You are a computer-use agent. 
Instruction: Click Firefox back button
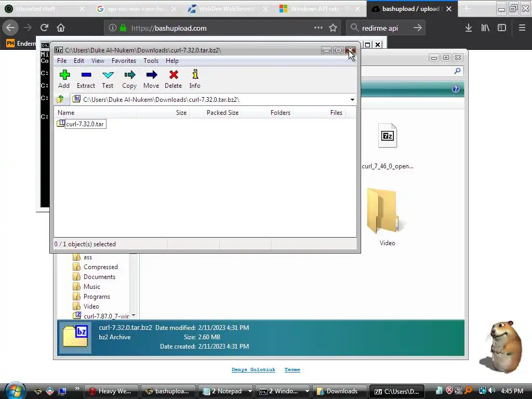pos(10,28)
